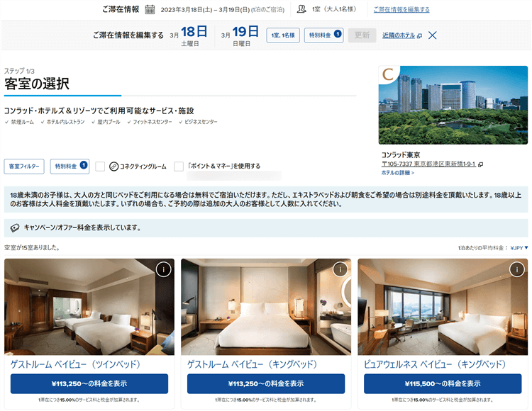Click external link icon beside hotel address

tap(480, 164)
